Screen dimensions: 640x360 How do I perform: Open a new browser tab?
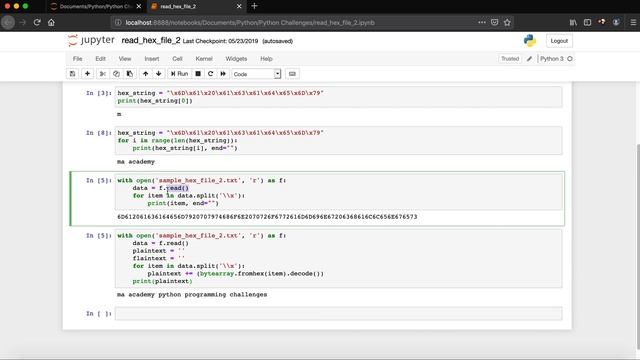(x=254, y=6)
